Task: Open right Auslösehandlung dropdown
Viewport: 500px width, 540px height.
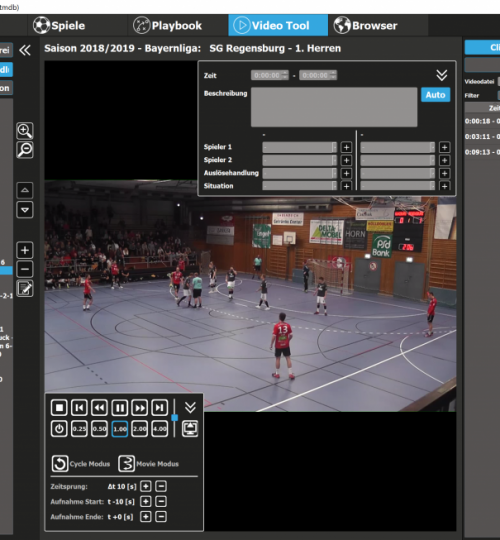Action: [398, 174]
